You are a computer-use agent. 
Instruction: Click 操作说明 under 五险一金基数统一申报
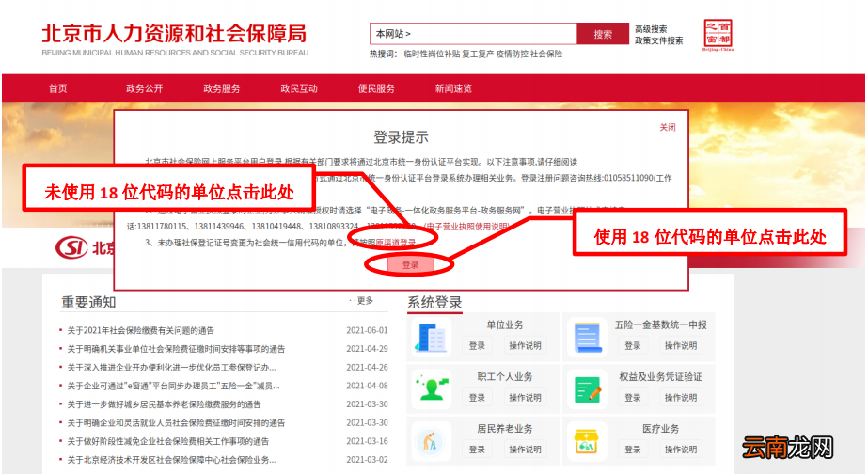(681, 345)
